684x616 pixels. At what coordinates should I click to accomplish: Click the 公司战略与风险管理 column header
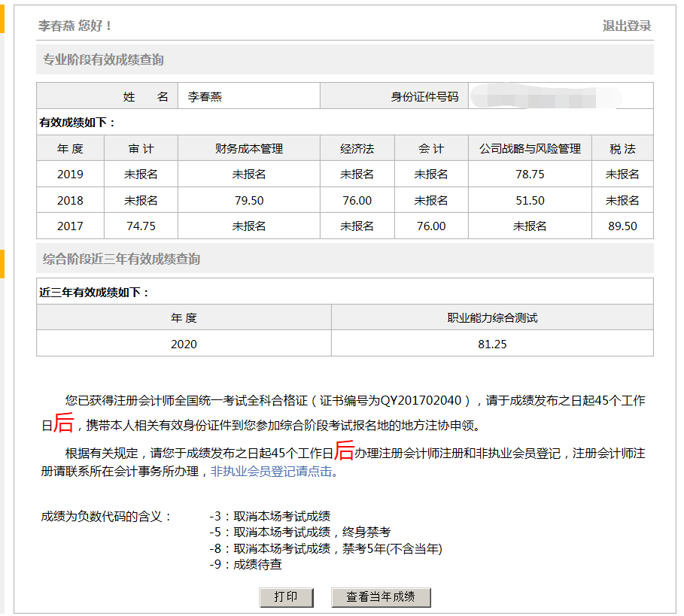point(530,149)
